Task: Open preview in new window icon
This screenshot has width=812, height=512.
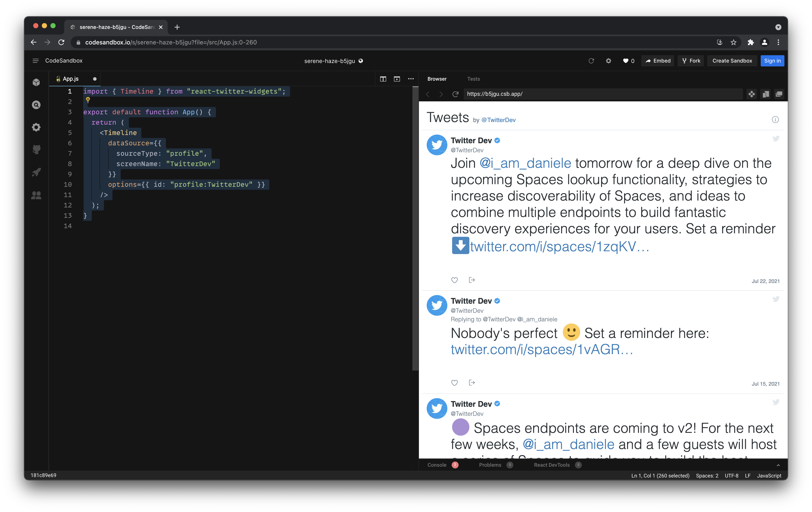Action: click(779, 94)
